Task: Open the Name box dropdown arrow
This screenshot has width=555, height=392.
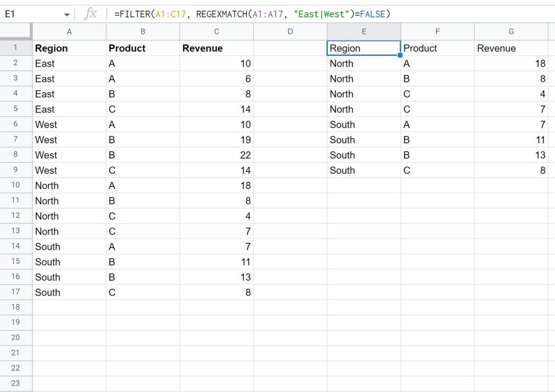Action: coord(67,15)
